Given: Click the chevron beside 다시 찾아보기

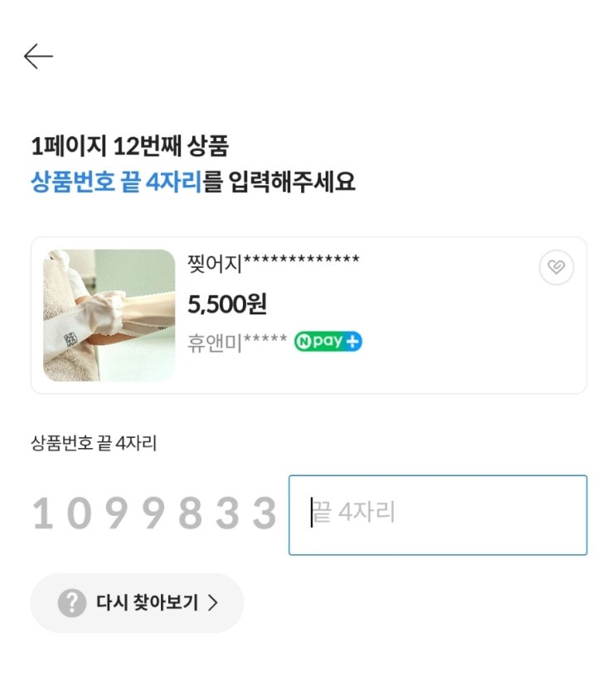Looking at the screenshot, I should 213,603.
